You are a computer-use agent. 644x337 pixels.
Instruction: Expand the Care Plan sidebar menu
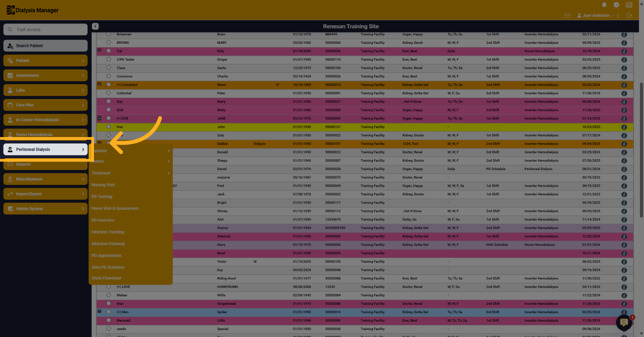click(x=45, y=105)
